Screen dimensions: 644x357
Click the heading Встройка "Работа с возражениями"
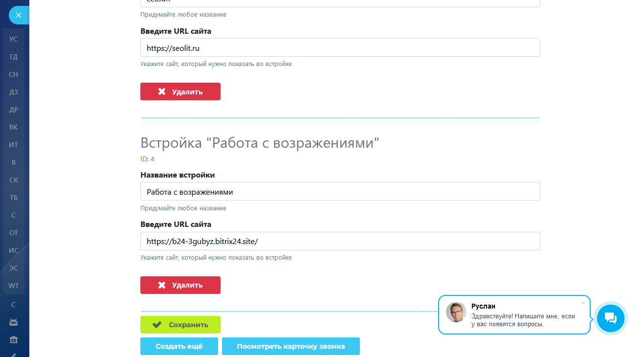(x=260, y=143)
